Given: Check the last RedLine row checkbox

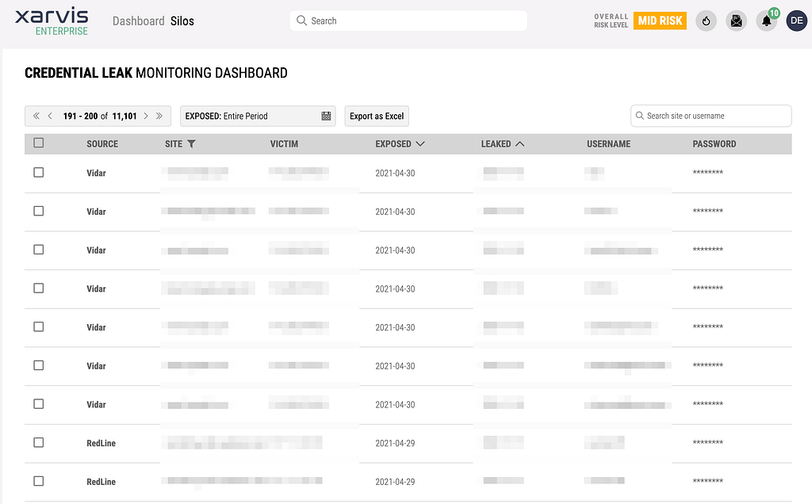Looking at the screenshot, I should [x=38, y=481].
